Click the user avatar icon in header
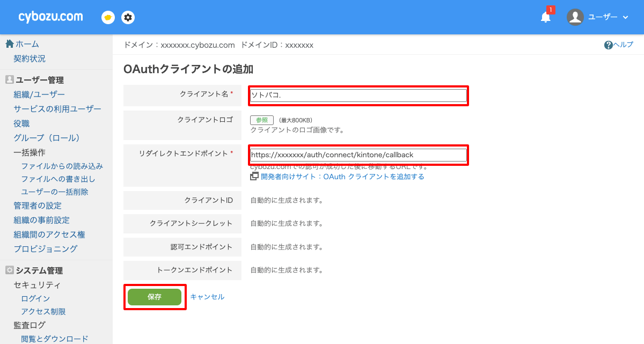This screenshot has width=644, height=344. (575, 17)
